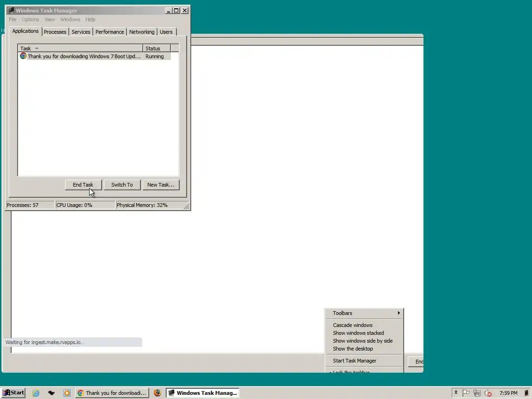Click the Task Manager resize grip corner
Viewport: 532px width, 399px height.
(x=187, y=206)
